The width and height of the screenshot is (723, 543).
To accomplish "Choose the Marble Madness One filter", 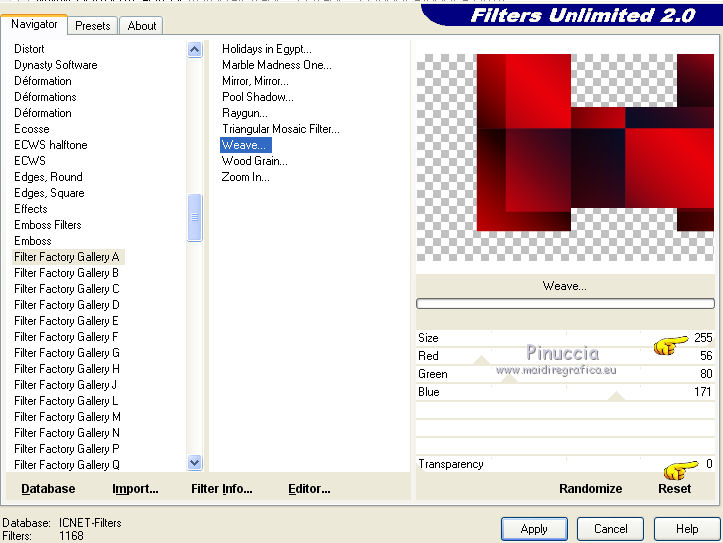I will [277, 65].
